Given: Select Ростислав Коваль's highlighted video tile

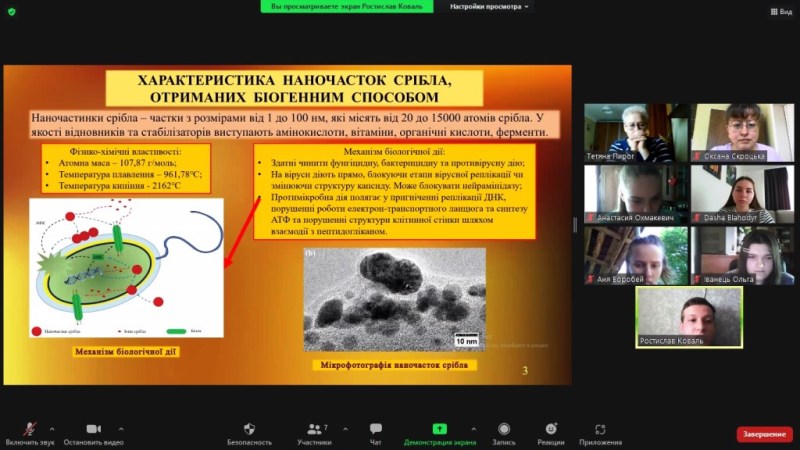Looking at the screenshot, I should pos(689,317).
